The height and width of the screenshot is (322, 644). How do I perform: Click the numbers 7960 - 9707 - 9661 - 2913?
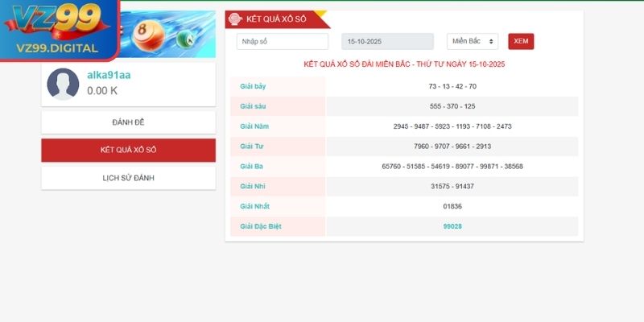pos(452,147)
